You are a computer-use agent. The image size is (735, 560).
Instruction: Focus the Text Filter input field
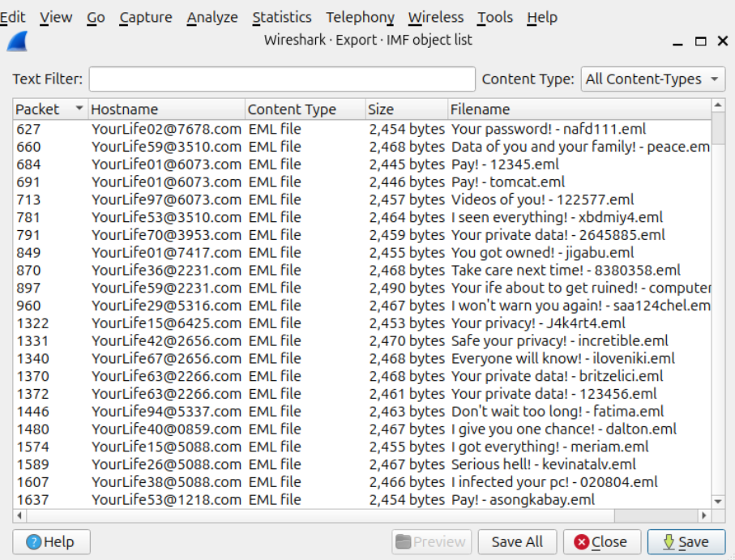coord(282,79)
